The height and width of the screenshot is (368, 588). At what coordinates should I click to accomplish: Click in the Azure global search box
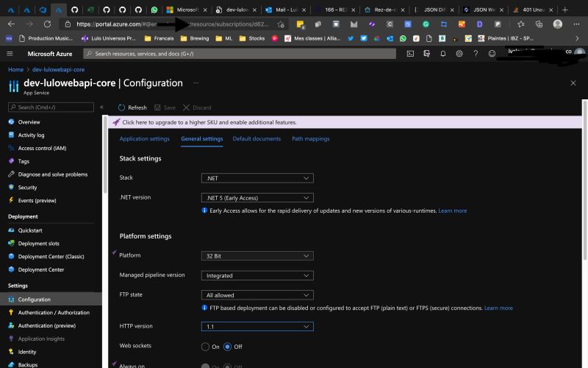point(240,54)
